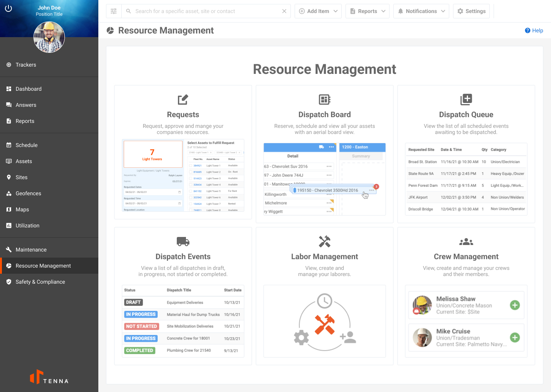Click the power icon at top left
Image resolution: width=551 pixels, height=392 pixels.
[x=8, y=8]
